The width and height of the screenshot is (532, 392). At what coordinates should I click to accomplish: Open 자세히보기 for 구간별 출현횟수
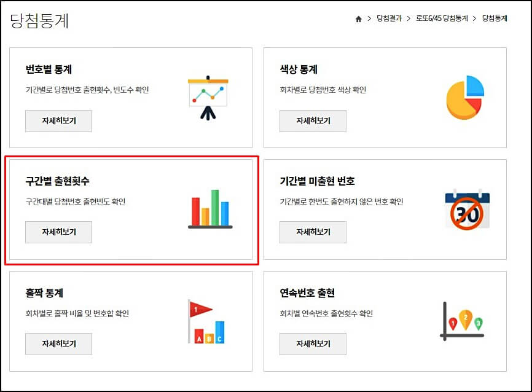59,232
